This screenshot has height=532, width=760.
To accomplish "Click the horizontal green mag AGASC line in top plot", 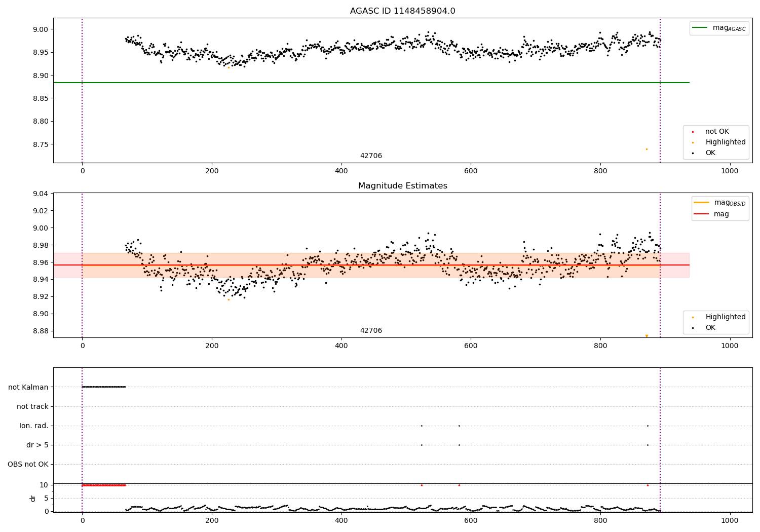I will (371, 83).
